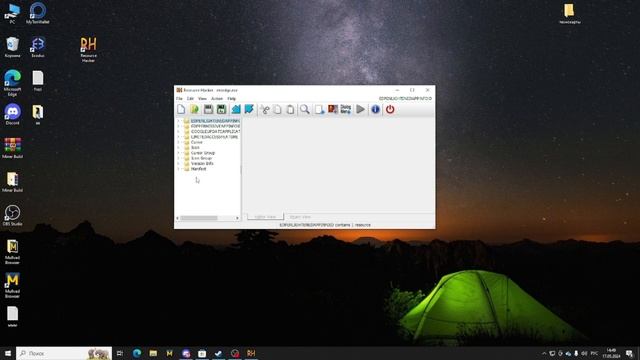This screenshot has width=640, height=360.
Task: Open the OBS-adjacent Mullvad Browser shortcut below it
Action: 12,251
